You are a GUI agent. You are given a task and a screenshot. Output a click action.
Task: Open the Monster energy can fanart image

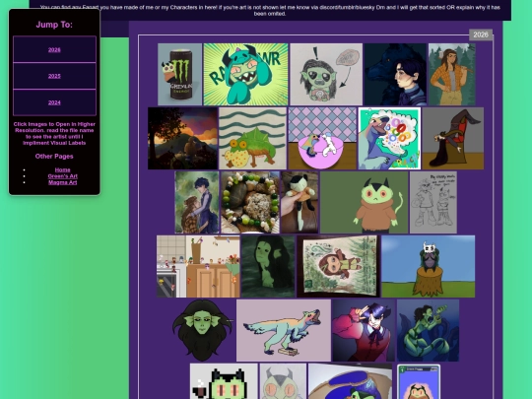point(180,74)
